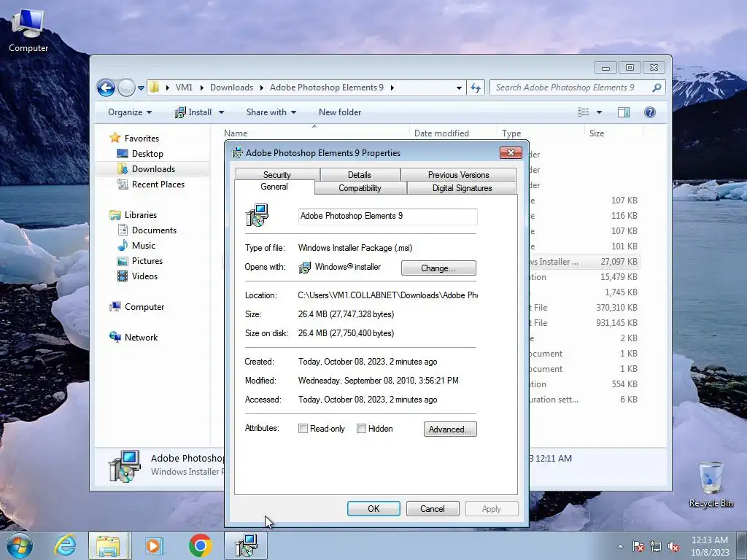Viewport: 747px width, 560px height.
Task: Open the Recycle Bin desktop icon
Action: tap(711, 484)
